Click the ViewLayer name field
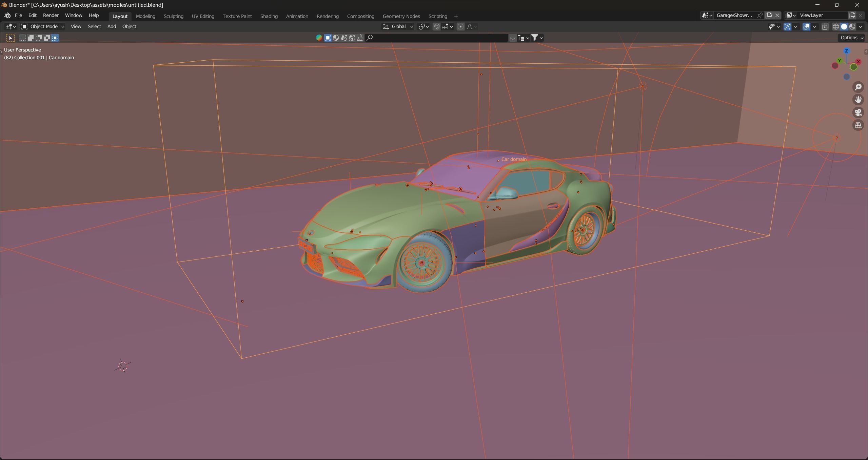Viewport: 868px width, 460px height. [822, 15]
